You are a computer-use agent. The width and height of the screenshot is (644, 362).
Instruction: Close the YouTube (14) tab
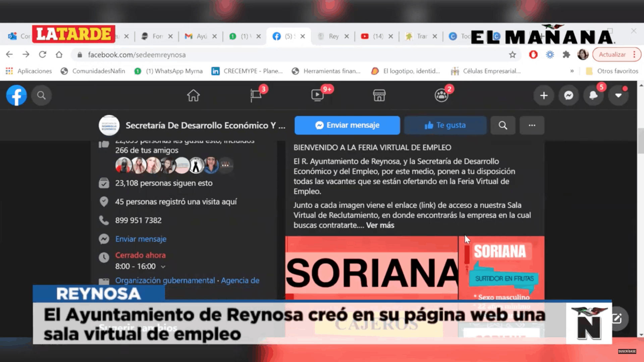coord(391,36)
